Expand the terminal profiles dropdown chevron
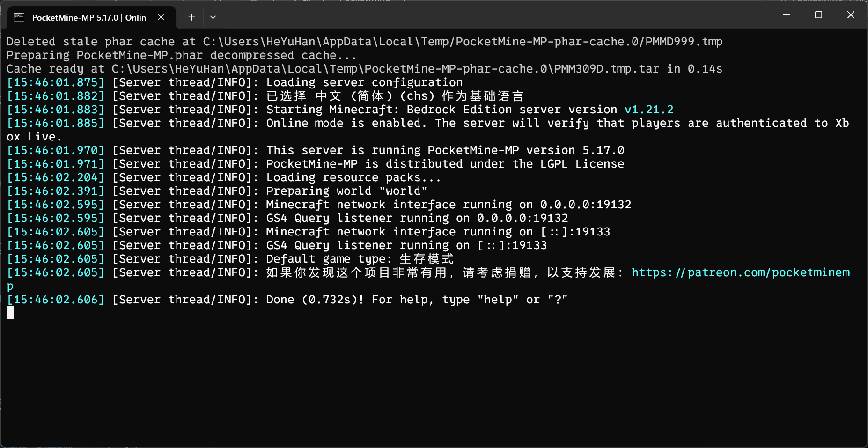This screenshot has width=868, height=448. [213, 17]
